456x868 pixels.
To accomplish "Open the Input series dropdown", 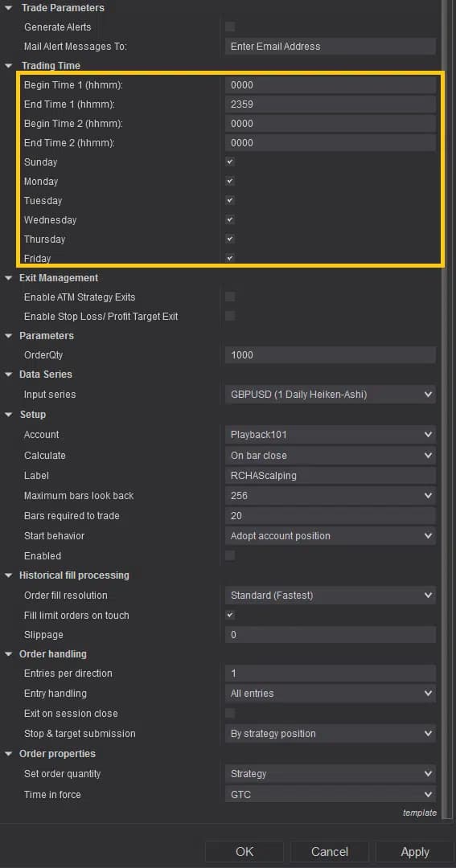I will [331, 394].
